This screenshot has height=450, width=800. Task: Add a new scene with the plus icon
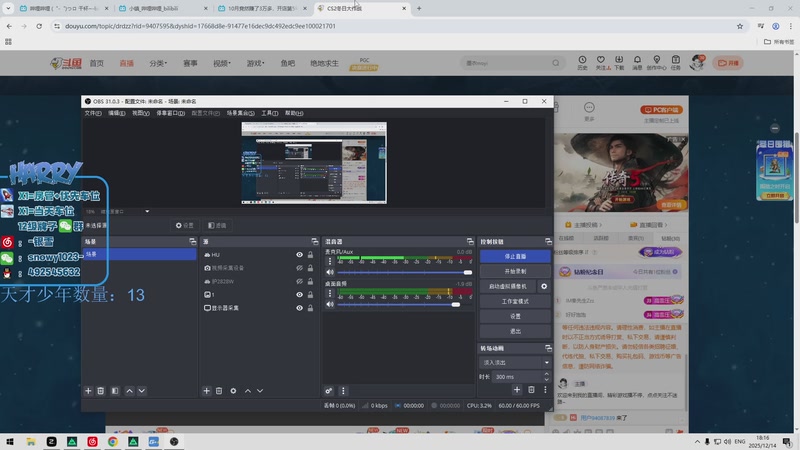click(88, 391)
